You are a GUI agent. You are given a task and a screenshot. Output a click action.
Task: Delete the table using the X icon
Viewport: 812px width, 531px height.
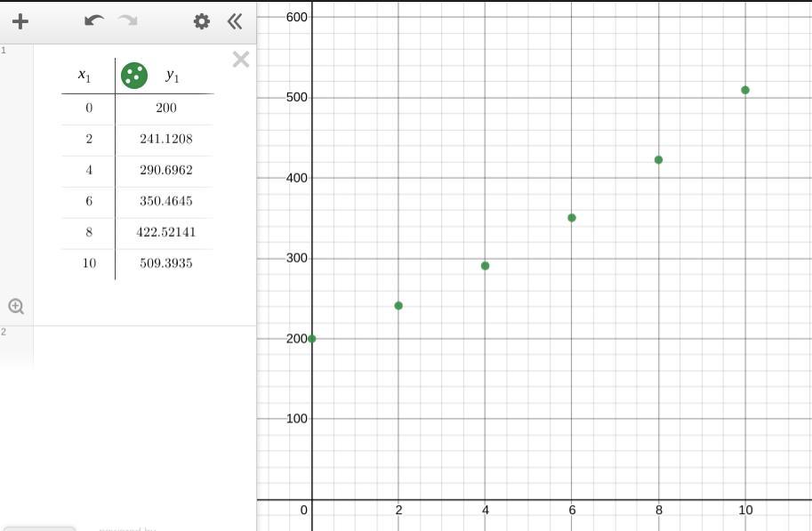(240, 60)
